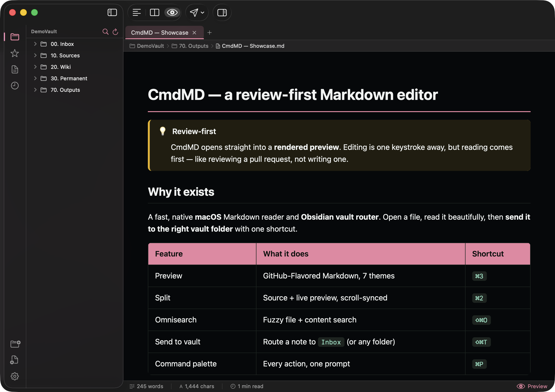The width and height of the screenshot is (555, 392).
Task: Click the ⌘2 shortcut badge
Action: pos(479,298)
